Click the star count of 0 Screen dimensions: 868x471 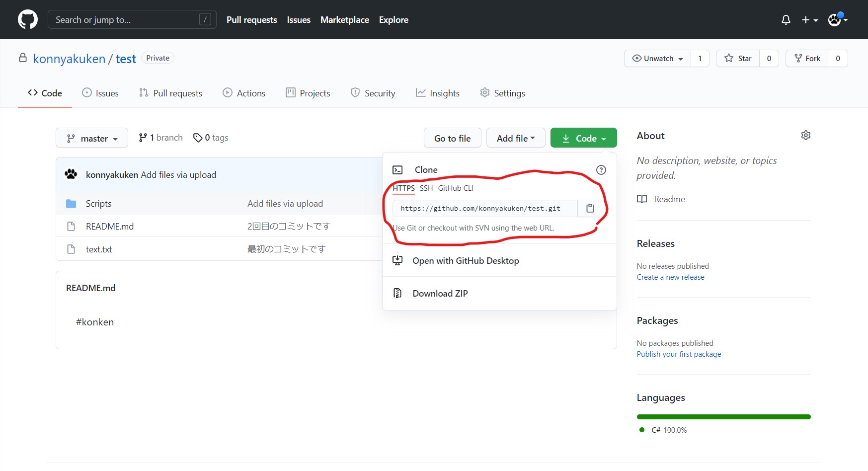pos(769,58)
